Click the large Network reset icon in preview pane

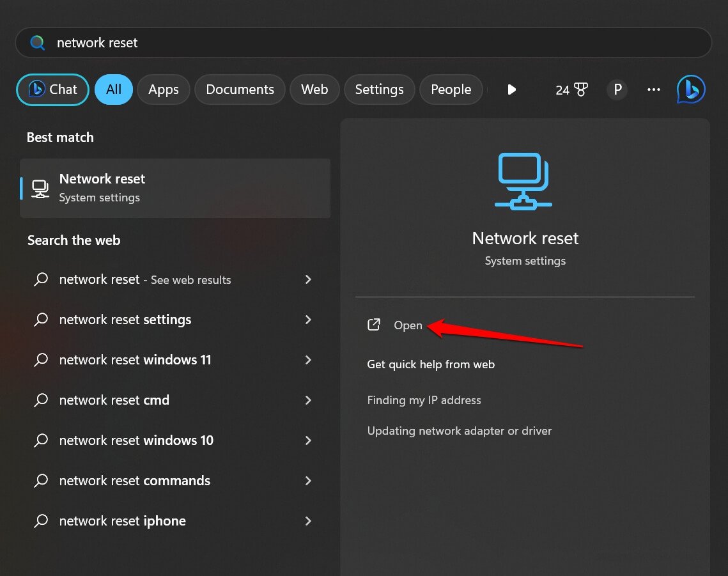point(523,181)
